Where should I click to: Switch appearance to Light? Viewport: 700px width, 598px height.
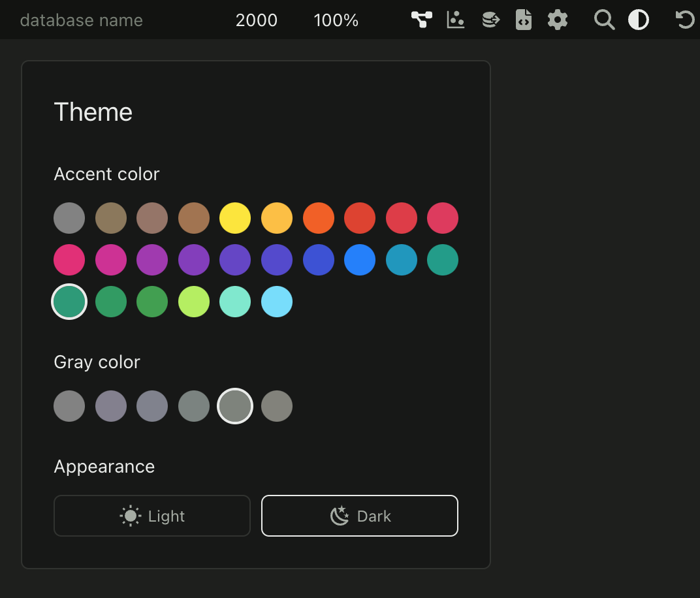tap(152, 516)
